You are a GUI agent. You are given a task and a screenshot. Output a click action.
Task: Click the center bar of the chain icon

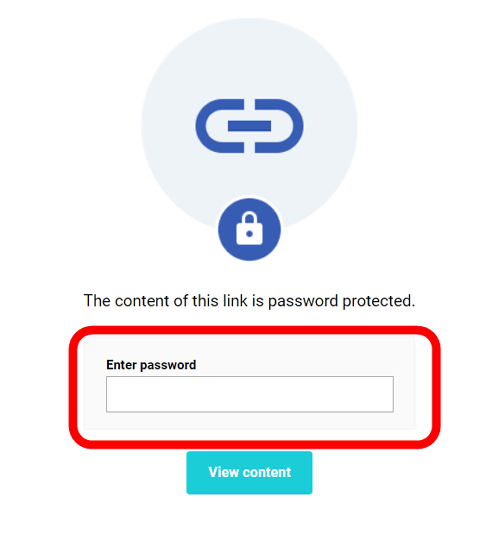coord(249,126)
